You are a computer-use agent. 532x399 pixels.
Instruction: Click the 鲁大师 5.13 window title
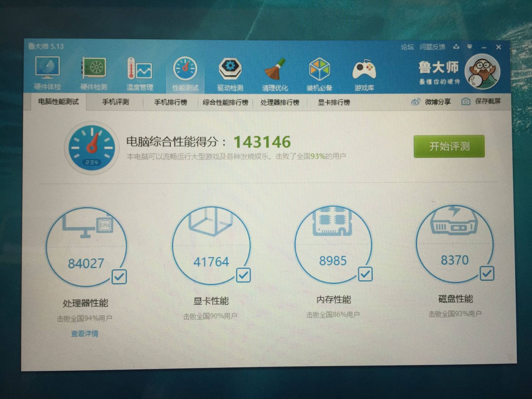click(x=46, y=46)
